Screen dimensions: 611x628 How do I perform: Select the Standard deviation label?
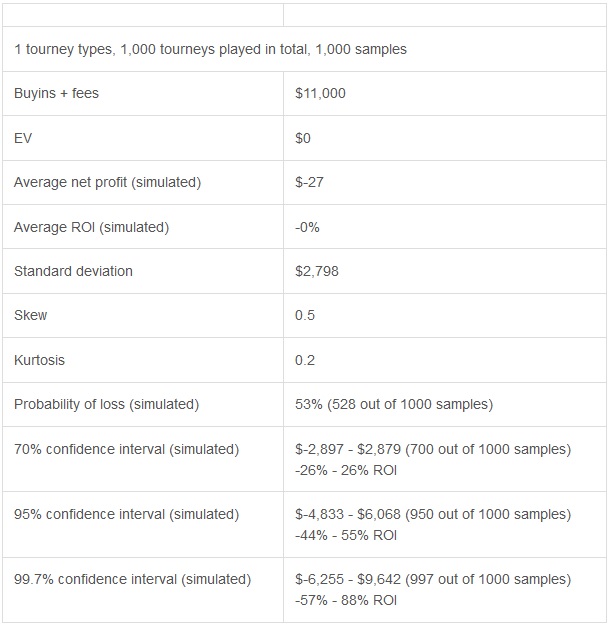tap(73, 271)
